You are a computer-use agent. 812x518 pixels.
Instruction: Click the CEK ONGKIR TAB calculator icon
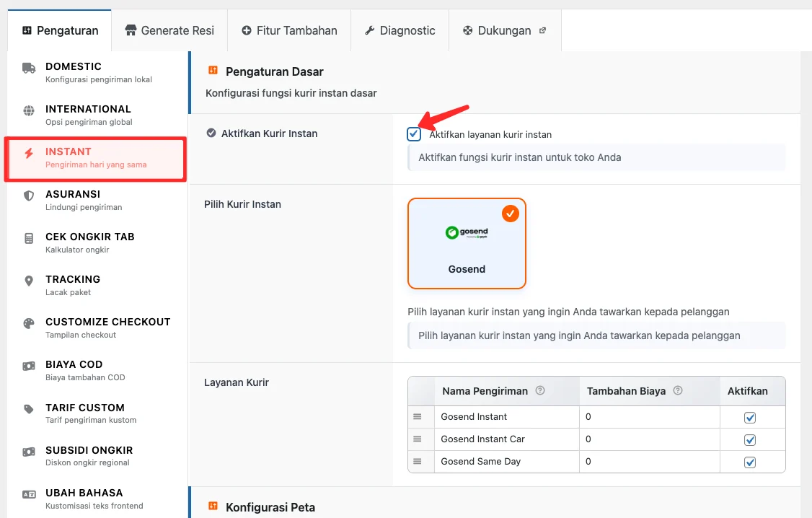pos(28,237)
